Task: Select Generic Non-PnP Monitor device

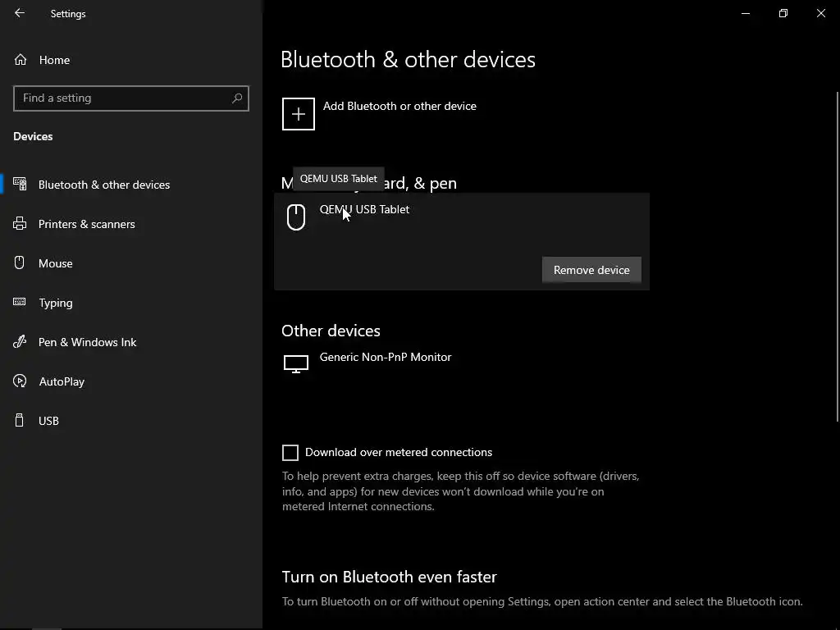Action: 367,363
